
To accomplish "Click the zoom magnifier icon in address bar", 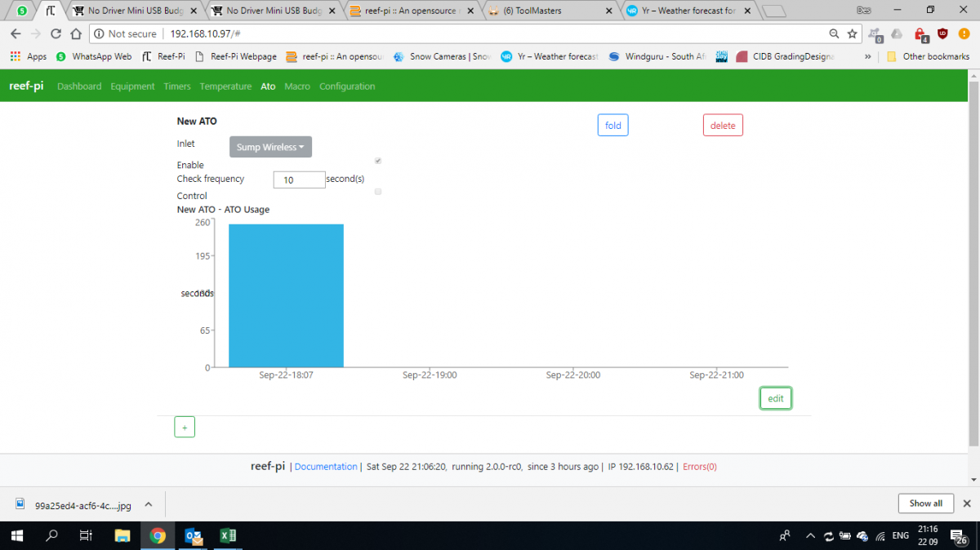I will click(834, 34).
